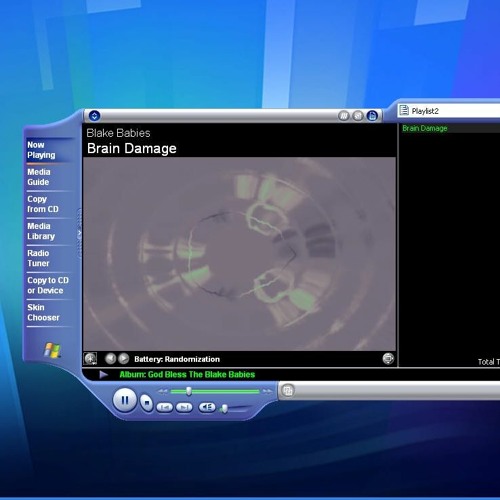Select Brain Damage in the playlist pane

point(449,128)
